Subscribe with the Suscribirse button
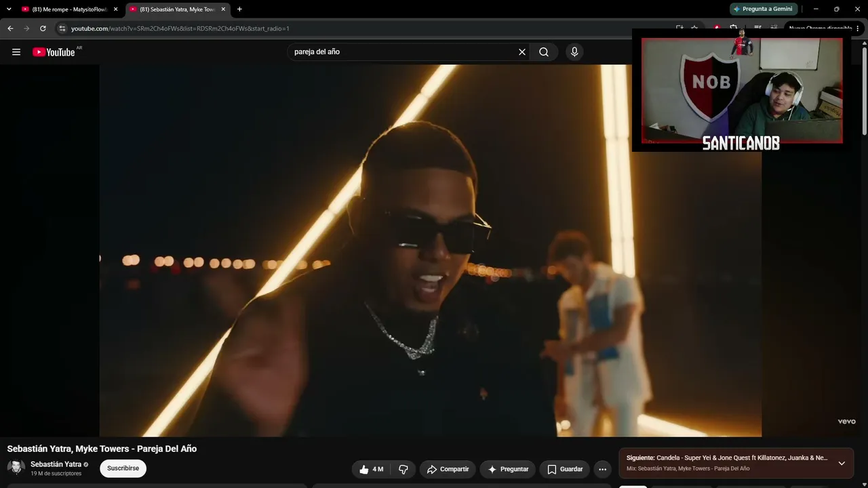 pyautogui.click(x=123, y=468)
